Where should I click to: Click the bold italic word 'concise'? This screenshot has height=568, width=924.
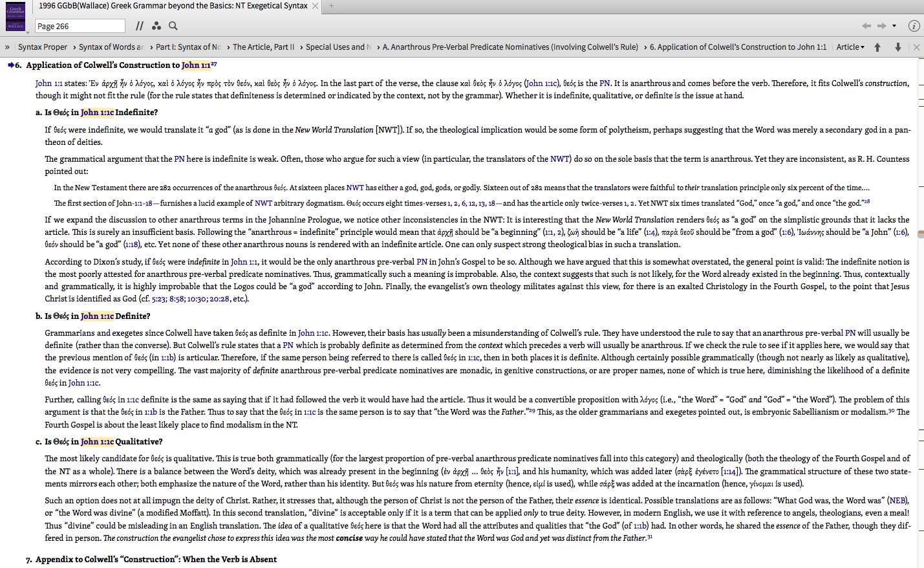click(349, 538)
